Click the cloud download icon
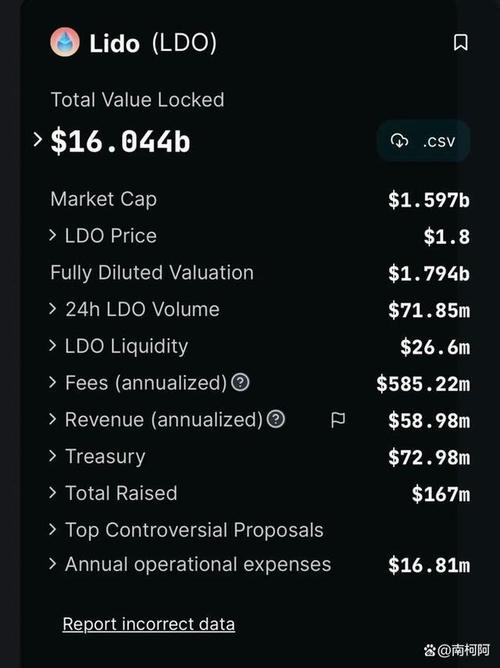This screenshot has width=500, height=668. click(399, 141)
